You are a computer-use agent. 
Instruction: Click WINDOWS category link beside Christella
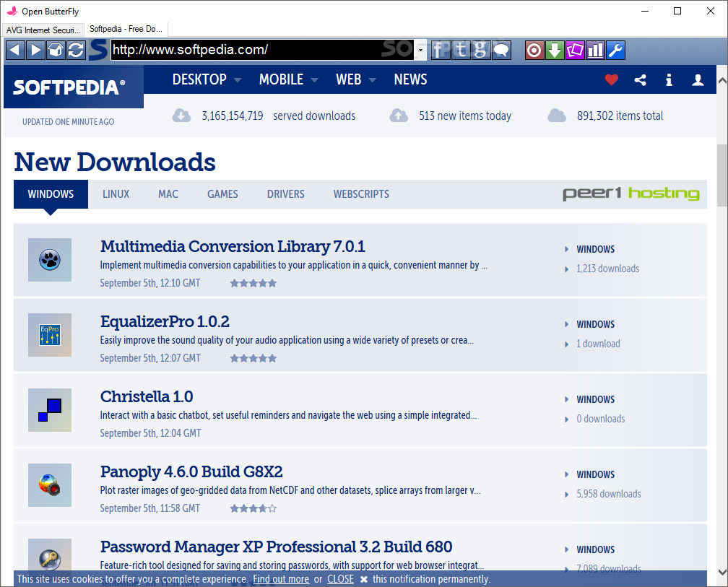pyautogui.click(x=595, y=399)
